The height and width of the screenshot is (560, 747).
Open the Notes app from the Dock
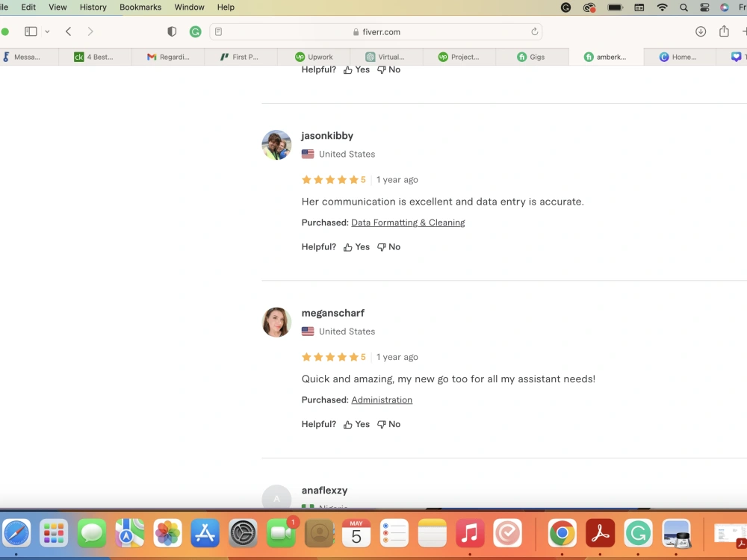[431, 533]
